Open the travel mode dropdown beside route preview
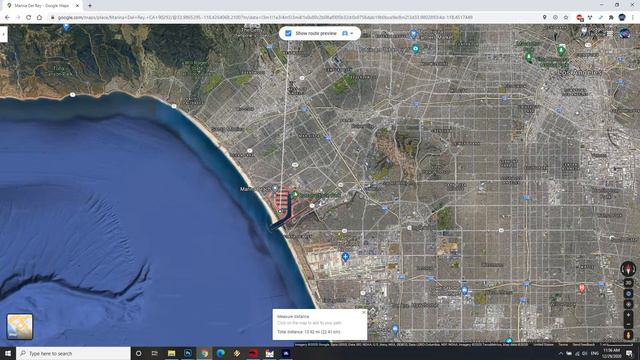 point(347,33)
